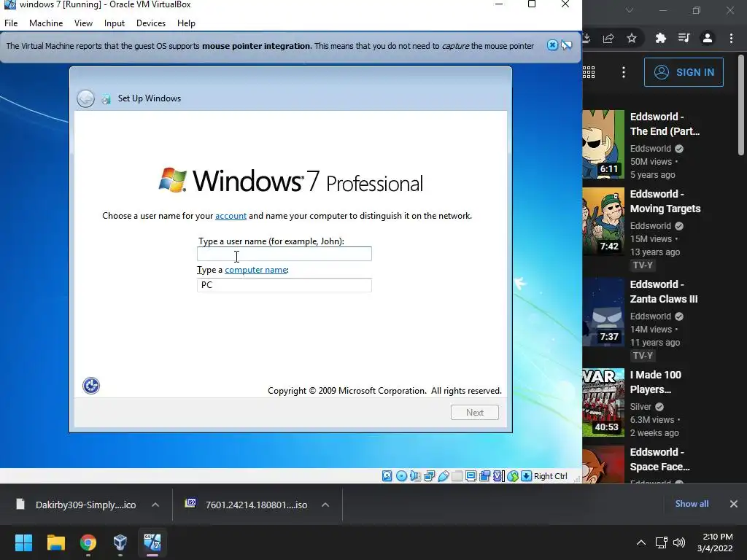Click the back arrow in Set Up Windows
Image resolution: width=747 pixels, height=560 pixels.
click(86, 98)
